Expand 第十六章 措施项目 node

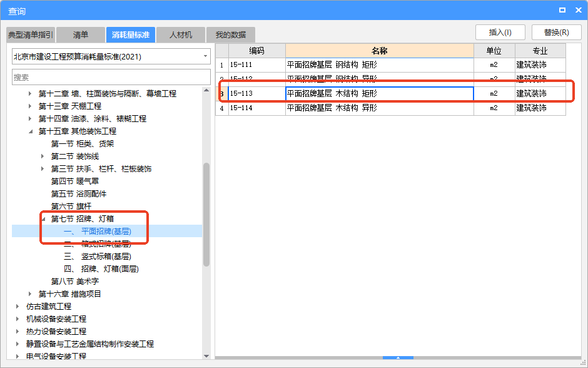tap(30, 294)
